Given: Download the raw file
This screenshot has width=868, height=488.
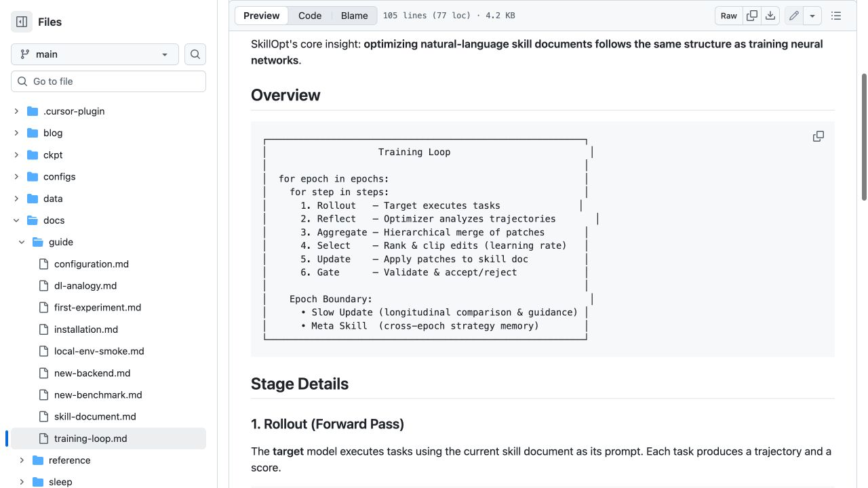Looking at the screenshot, I should [x=770, y=16].
